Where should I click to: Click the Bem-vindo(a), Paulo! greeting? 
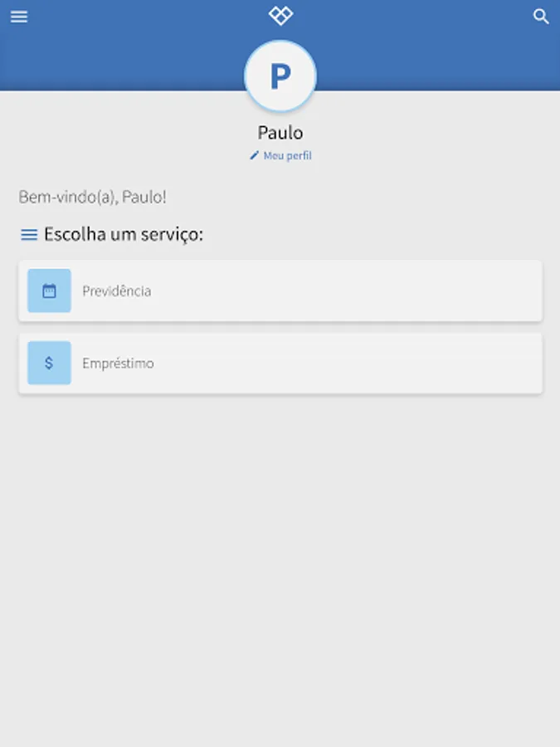tap(92, 197)
